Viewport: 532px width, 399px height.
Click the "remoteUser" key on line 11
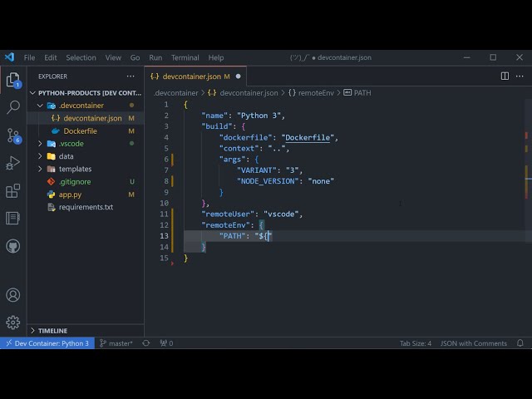coord(228,214)
